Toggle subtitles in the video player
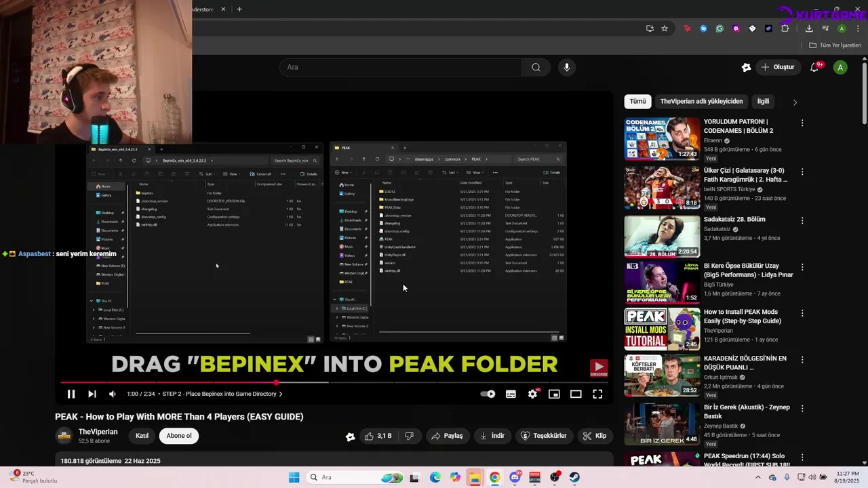 [x=511, y=394]
